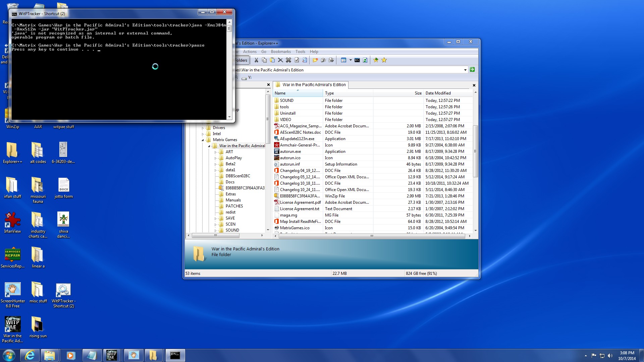Viewport: 644px width, 362px height.
Task: Open command prompt from Explorer++ toolbar
Action: [357, 60]
